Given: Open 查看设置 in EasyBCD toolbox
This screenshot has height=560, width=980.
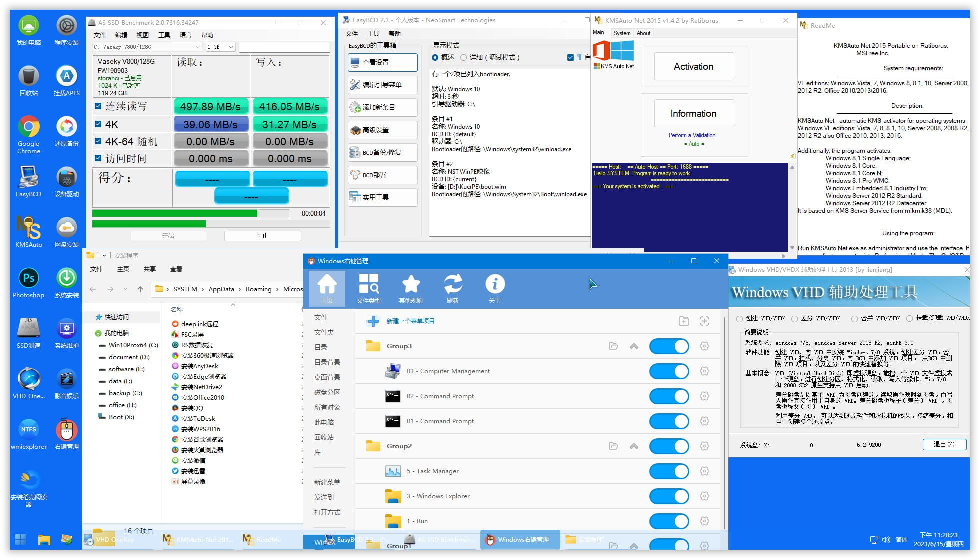Looking at the screenshot, I should tap(382, 62).
